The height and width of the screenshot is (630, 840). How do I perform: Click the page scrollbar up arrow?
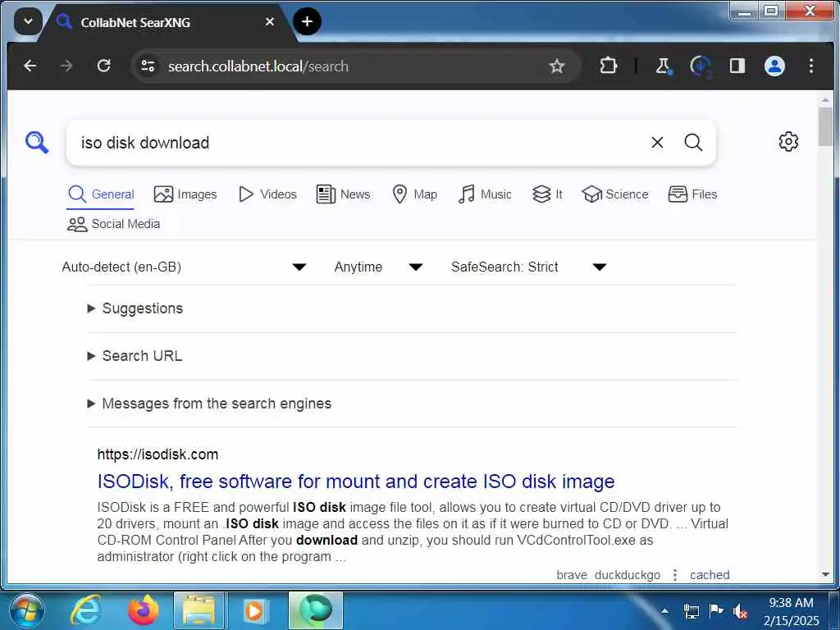[825, 100]
